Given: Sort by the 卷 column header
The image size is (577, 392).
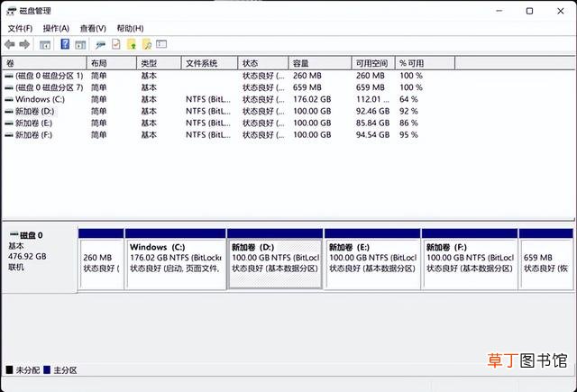Looking at the screenshot, I should 44,63.
